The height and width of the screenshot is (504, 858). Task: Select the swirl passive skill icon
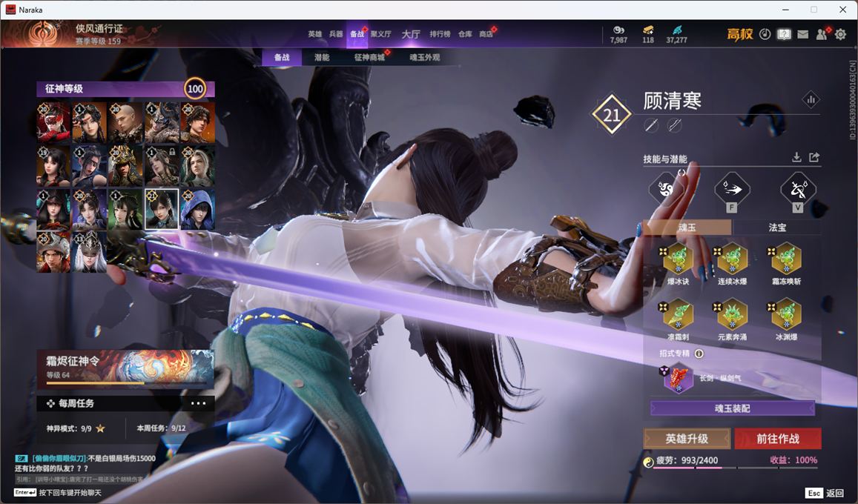pyautogui.click(x=666, y=190)
